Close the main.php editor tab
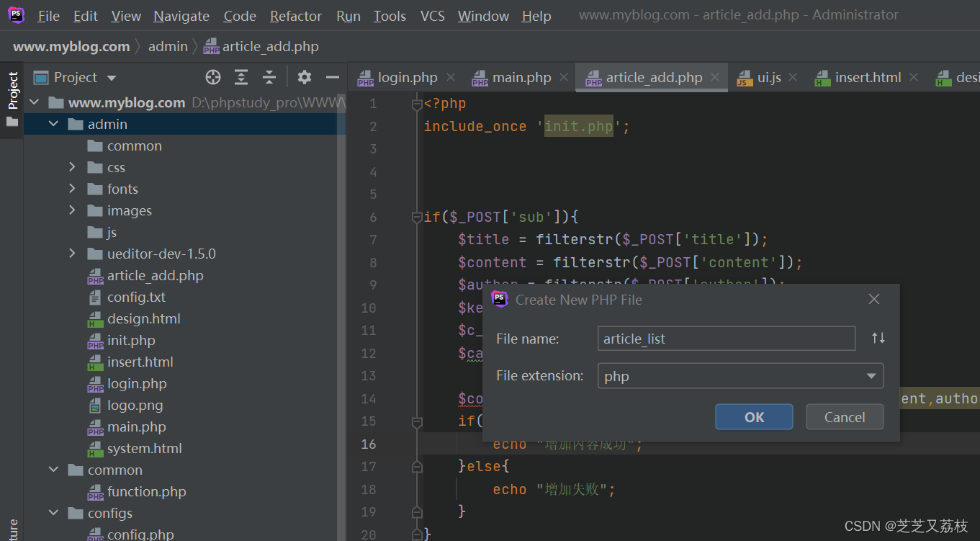This screenshot has height=541, width=980. click(564, 77)
